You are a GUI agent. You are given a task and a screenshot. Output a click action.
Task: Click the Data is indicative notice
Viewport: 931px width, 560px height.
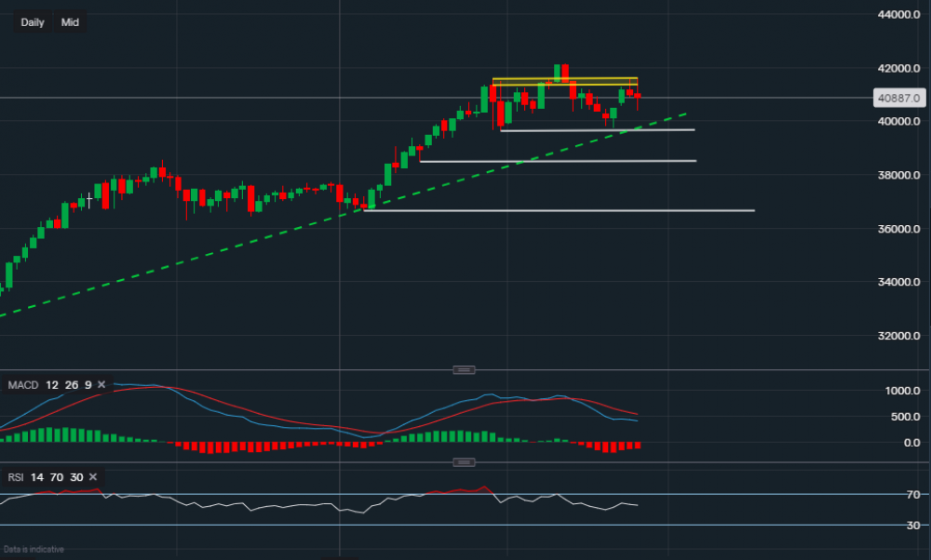tap(32, 549)
